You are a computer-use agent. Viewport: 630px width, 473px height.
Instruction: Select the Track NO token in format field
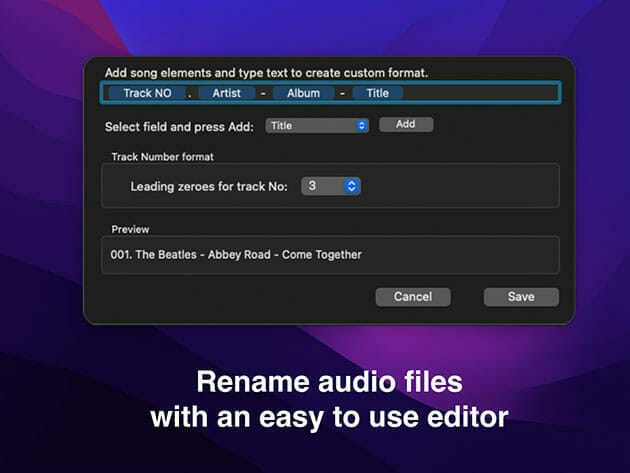pos(145,93)
